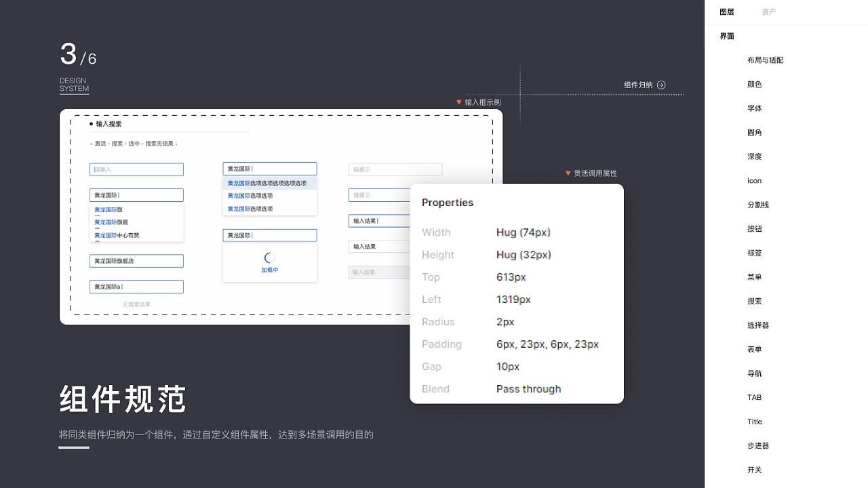Image resolution: width=868 pixels, height=488 pixels.
Task: Select the 开关 layer item
Action: pos(754,470)
